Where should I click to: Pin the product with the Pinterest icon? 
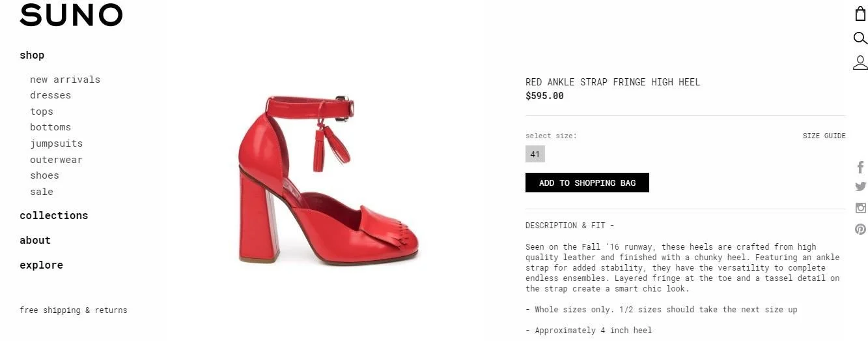click(860, 229)
